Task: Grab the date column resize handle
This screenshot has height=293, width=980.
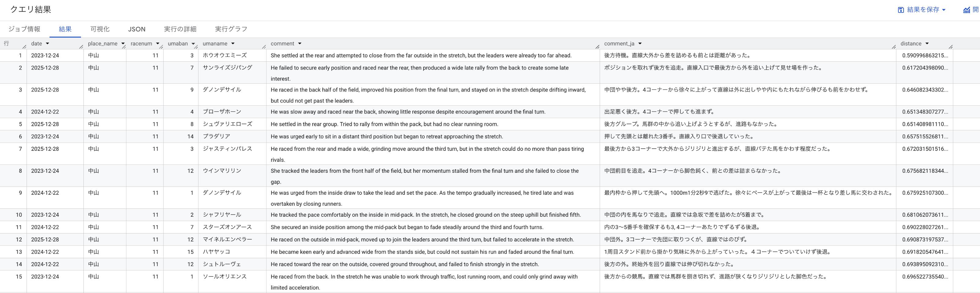Action: pos(81,47)
